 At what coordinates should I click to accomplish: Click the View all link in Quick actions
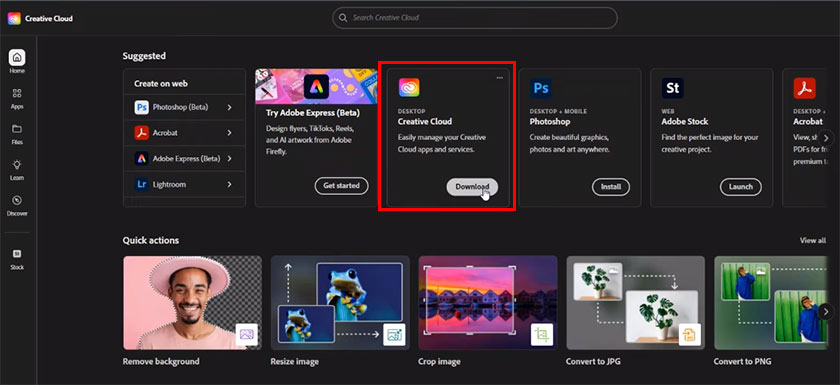coord(813,240)
